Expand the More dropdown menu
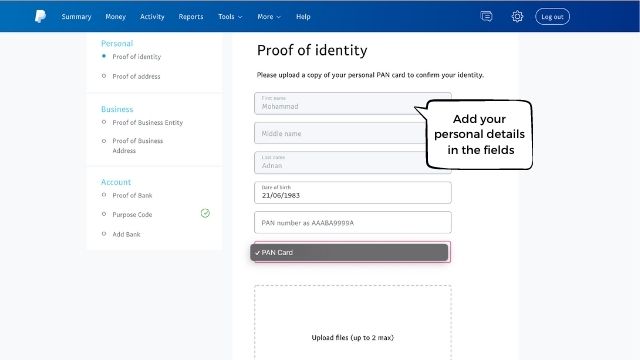640x360 pixels. pyautogui.click(x=269, y=17)
